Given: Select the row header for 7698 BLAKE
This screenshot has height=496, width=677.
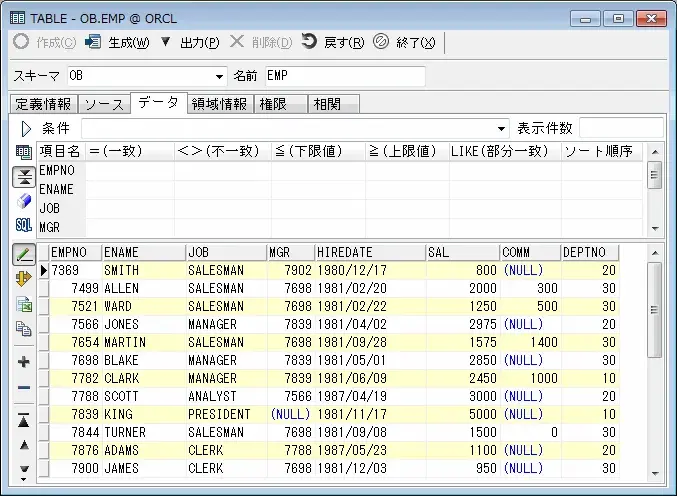Looking at the screenshot, I should (44, 360).
